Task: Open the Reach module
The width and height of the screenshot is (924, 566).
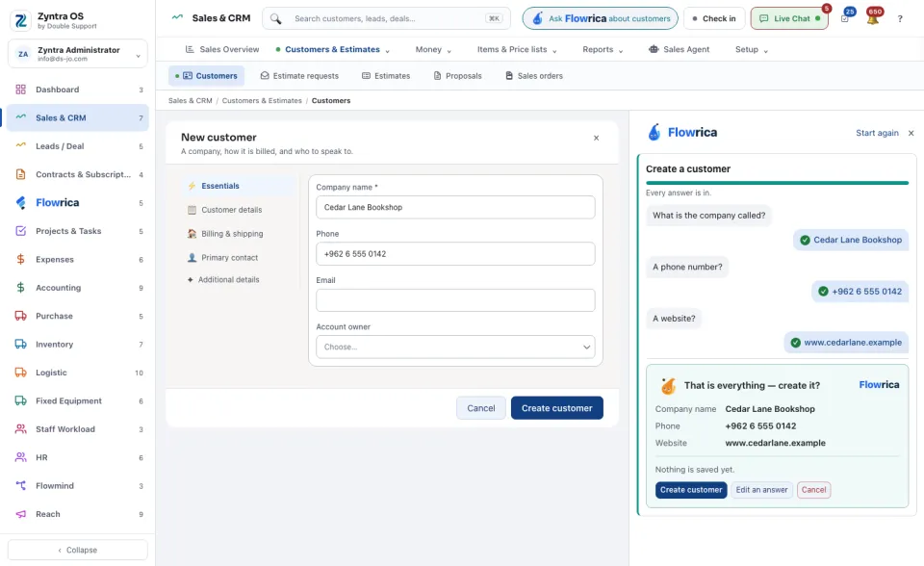Action: (78, 514)
